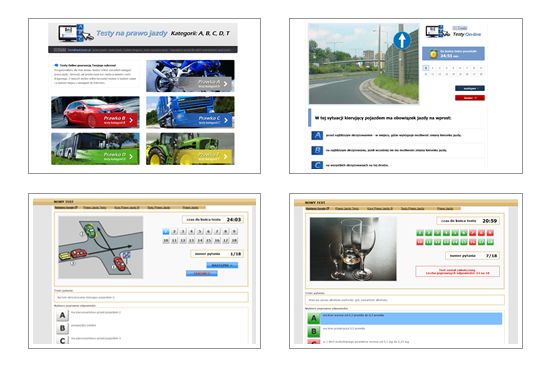Open the Prawko C blue truck tile

(190, 112)
